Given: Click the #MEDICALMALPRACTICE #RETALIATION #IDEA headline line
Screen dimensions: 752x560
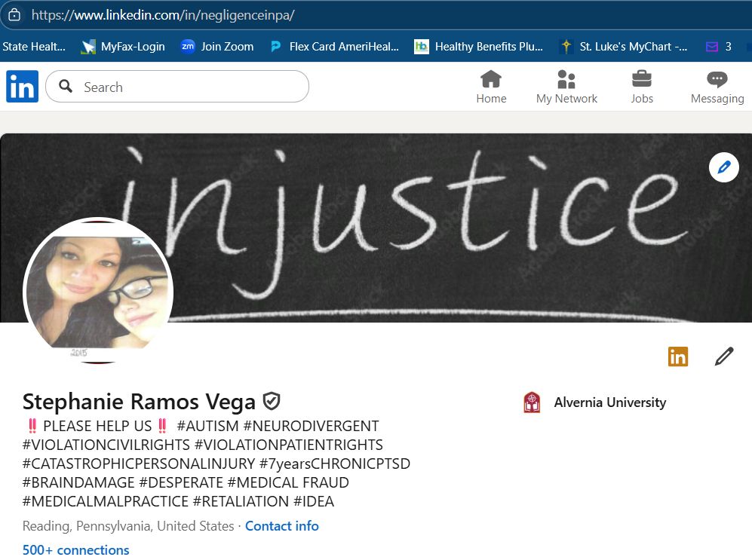Looking at the screenshot, I should click(x=178, y=501).
